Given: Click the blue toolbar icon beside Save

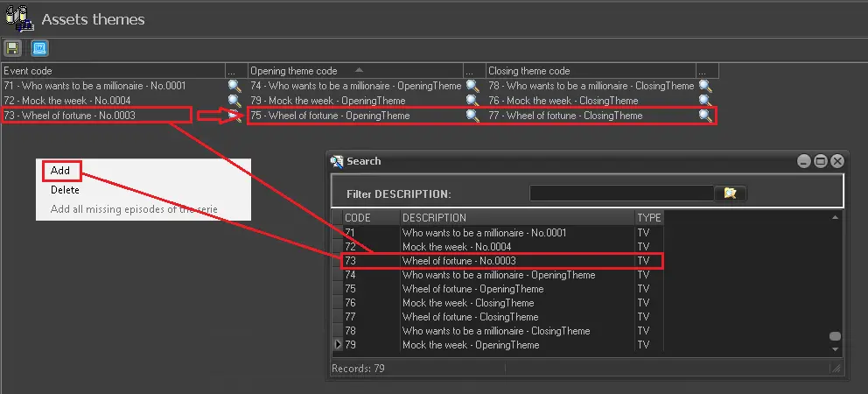Looking at the screenshot, I should click(x=39, y=48).
